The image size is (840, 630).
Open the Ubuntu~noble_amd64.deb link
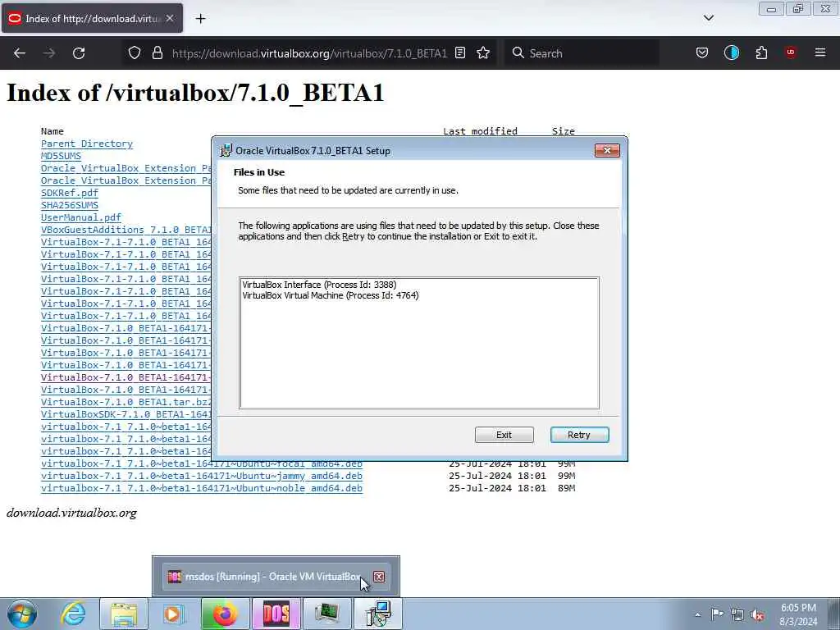(202, 488)
